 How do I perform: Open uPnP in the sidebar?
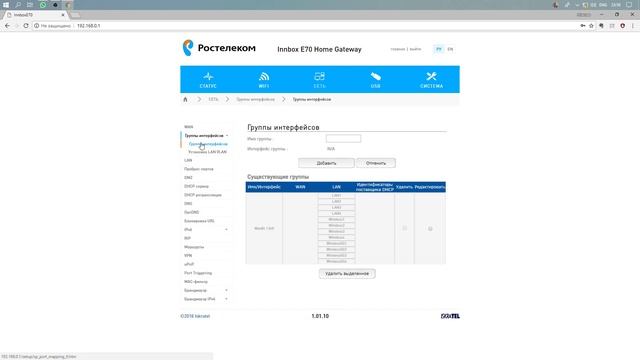pos(189,264)
